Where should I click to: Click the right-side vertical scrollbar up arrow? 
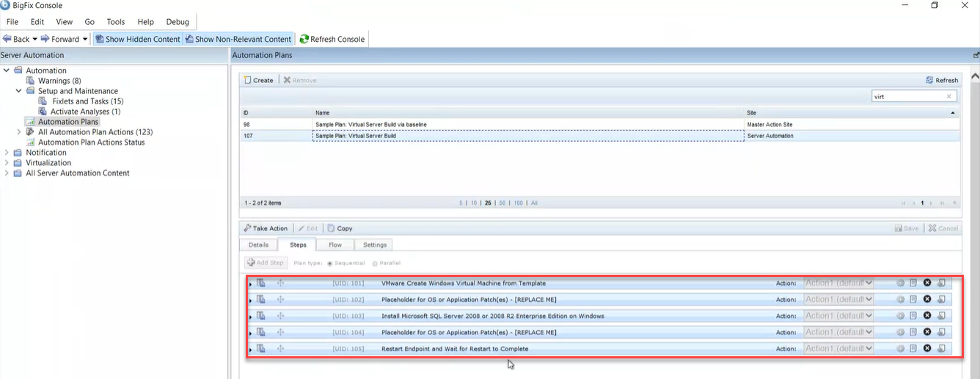(x=975, y=75)
